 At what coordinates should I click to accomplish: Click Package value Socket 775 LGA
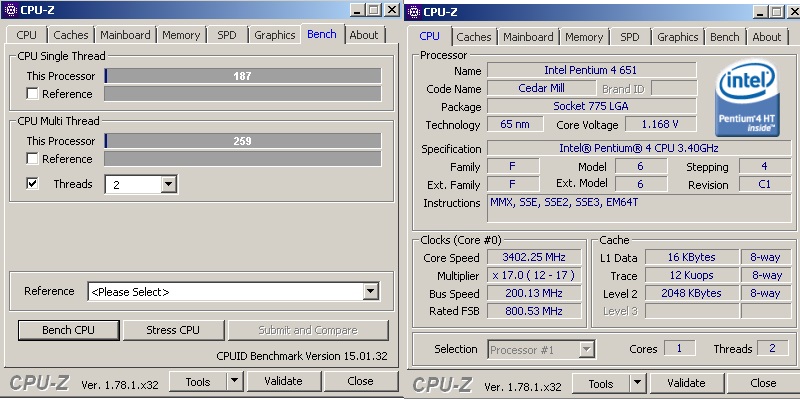[592, 106]
